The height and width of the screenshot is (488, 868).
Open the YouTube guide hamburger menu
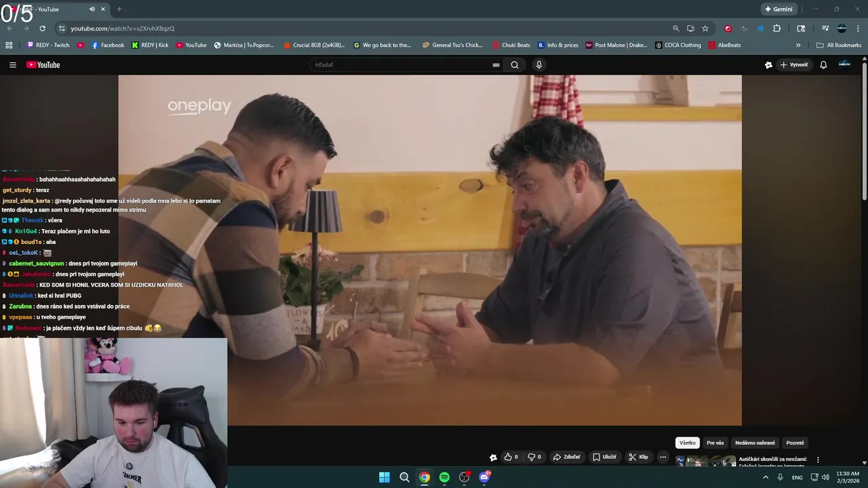13,65
